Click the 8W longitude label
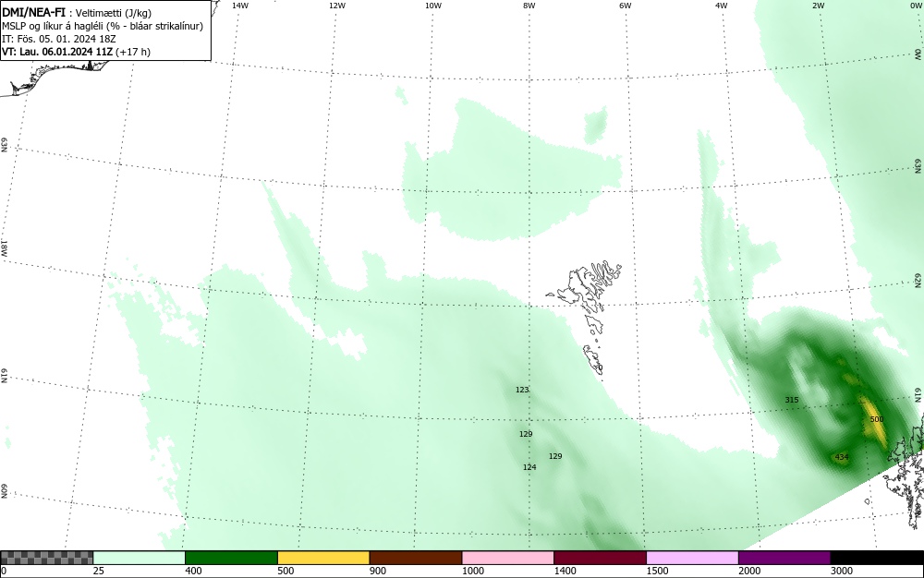The height and width of the screenshot is (578, 924). 529,6
